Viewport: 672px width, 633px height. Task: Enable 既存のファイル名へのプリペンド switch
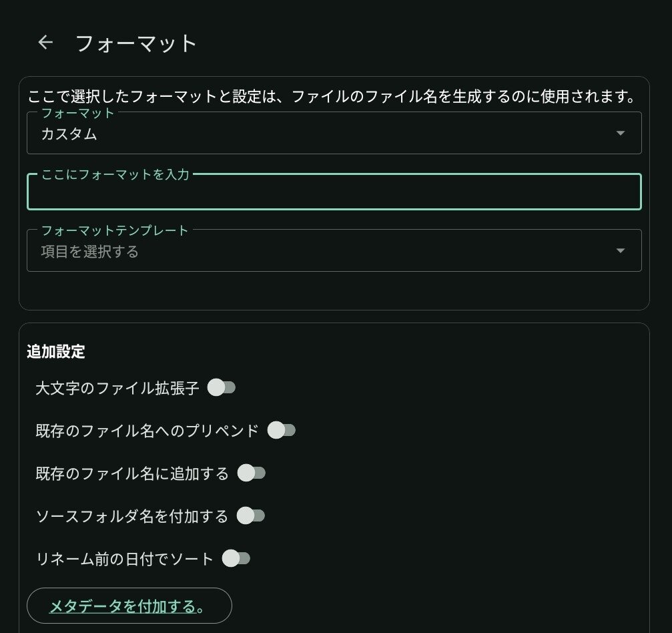pos(281,430)
